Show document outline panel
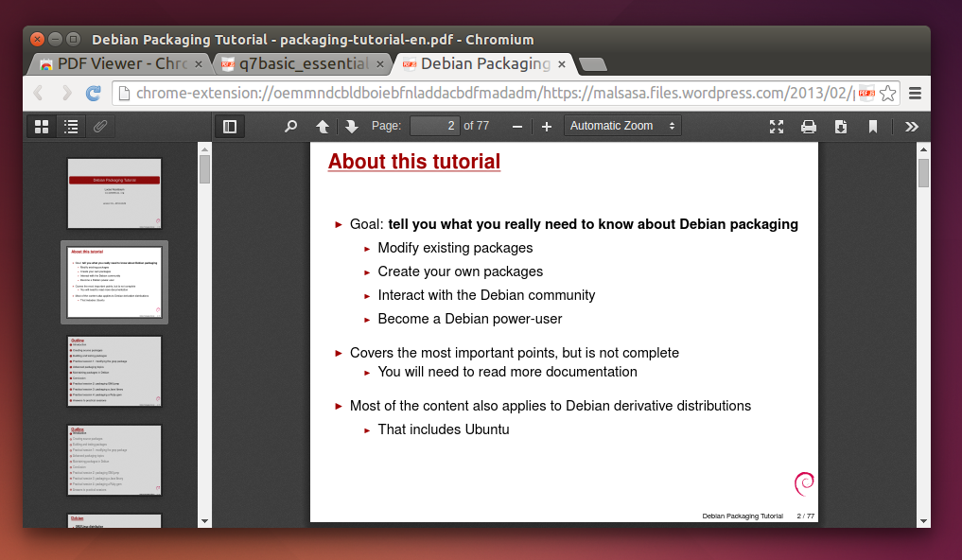 71,125
